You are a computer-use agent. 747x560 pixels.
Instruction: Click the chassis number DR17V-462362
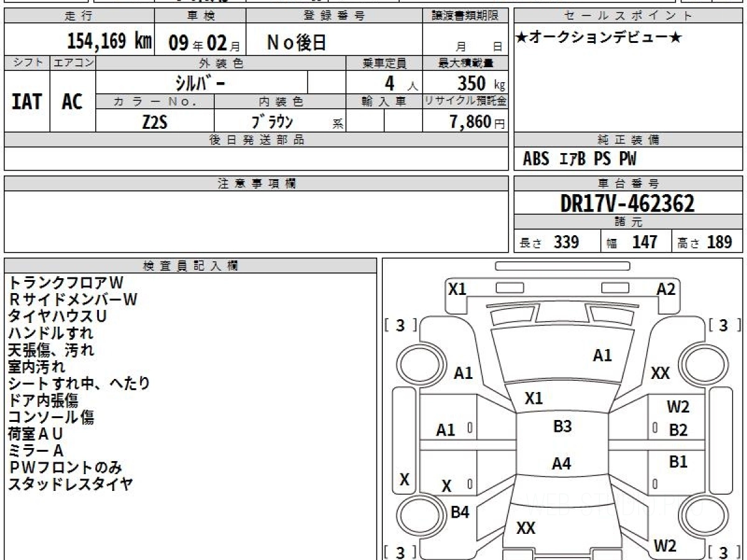[x=627, y=203]
